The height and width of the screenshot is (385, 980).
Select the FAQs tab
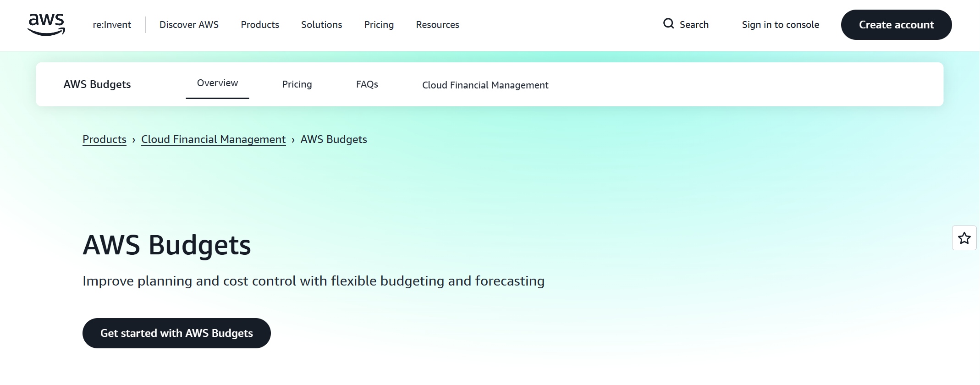click(x=367, y=84)
